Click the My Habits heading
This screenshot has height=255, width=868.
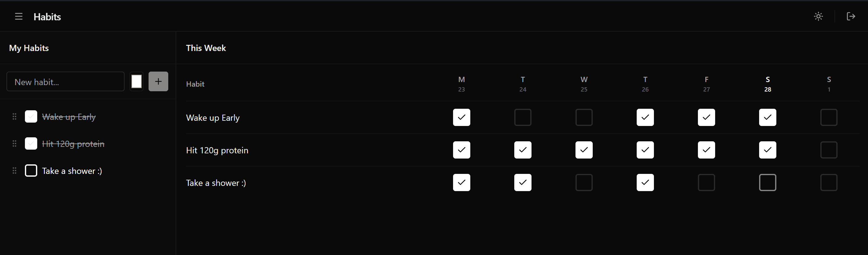point(29,48)
